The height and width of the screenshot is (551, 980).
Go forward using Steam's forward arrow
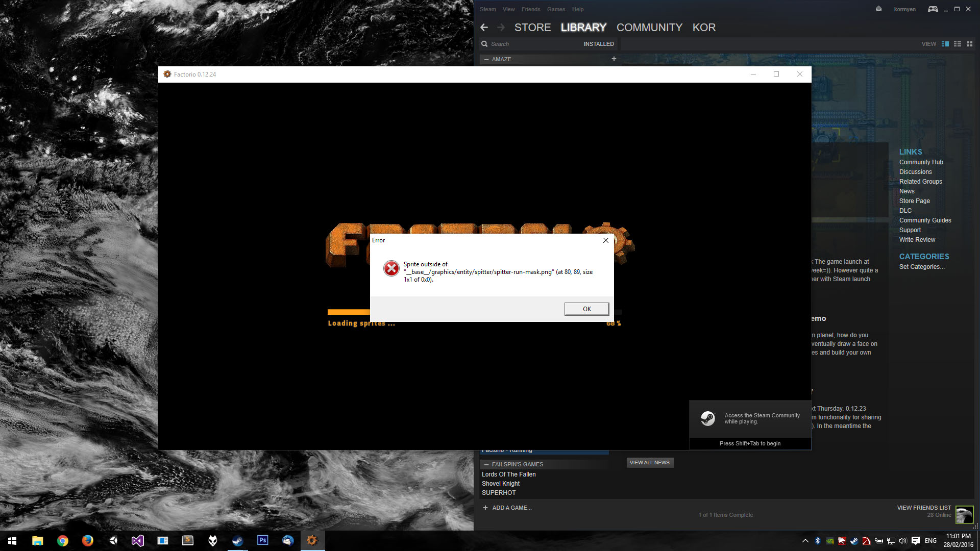tap(501, 28)
